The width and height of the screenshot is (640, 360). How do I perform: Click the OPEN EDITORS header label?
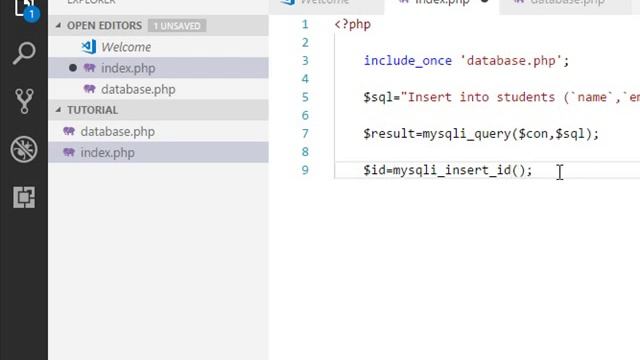click(104, 25)
